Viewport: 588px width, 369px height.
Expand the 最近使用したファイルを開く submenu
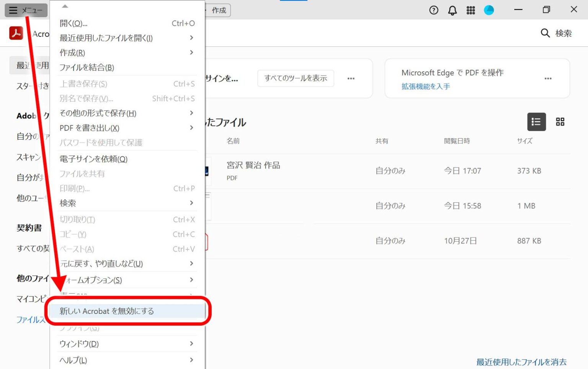(x=105, y=38)
